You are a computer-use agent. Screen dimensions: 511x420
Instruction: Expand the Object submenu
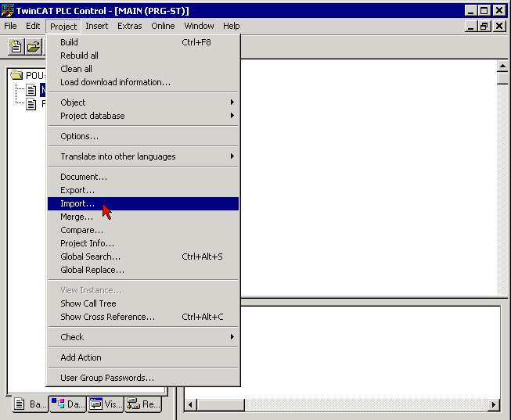tap(143, 102)
